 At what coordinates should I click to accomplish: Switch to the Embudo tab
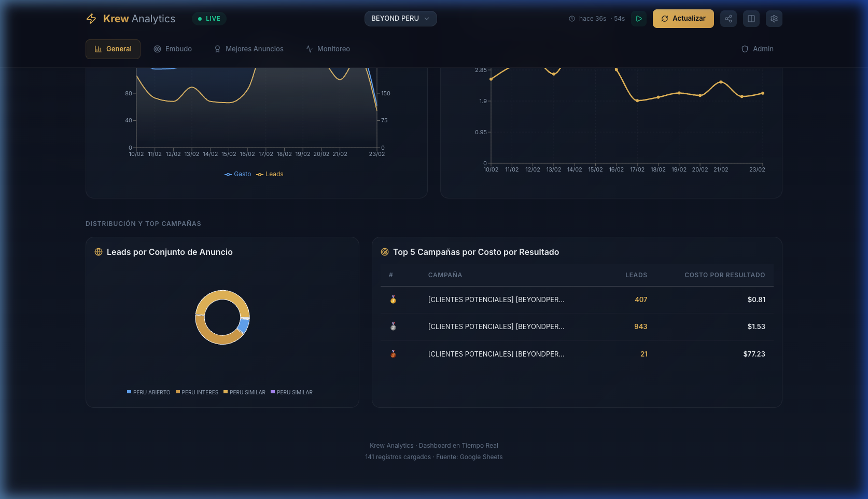(x=173, y=49)
